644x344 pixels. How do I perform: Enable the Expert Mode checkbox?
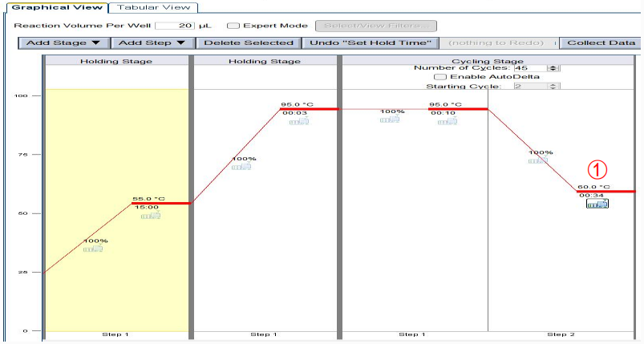233,26
